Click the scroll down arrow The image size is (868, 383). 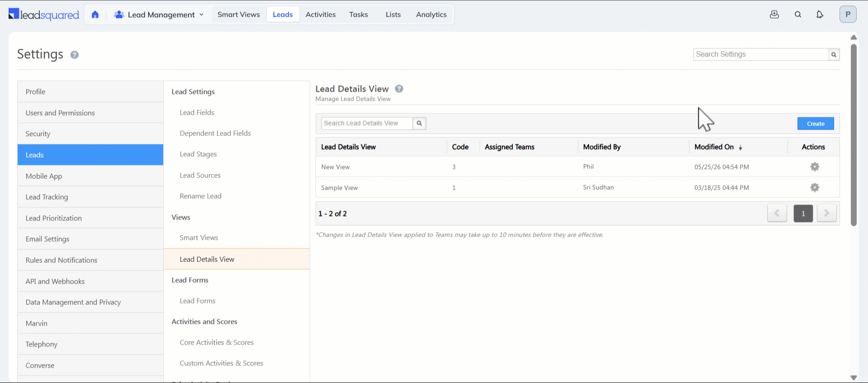pyautogui.click(x=854, y=378)
